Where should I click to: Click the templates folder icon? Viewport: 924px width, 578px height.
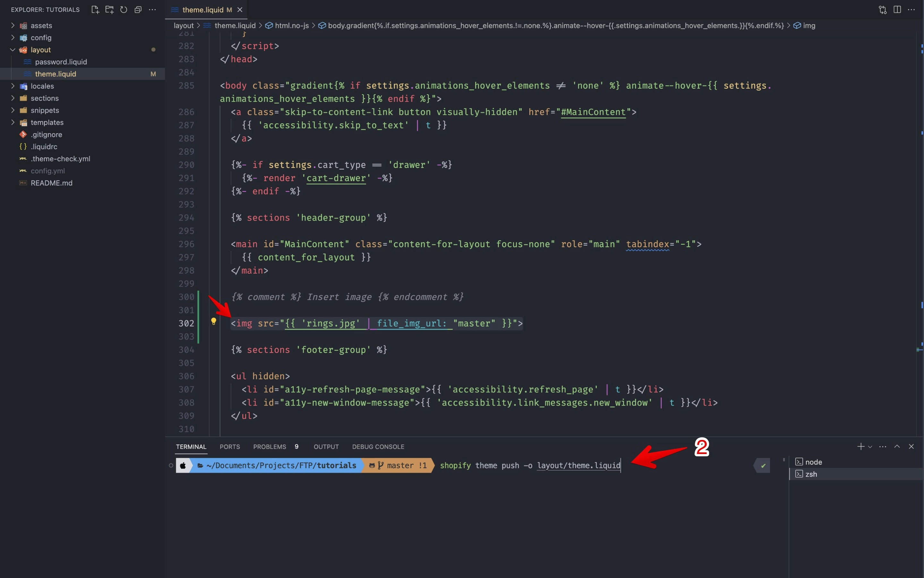pyautogui.click(x=23, y=122)
